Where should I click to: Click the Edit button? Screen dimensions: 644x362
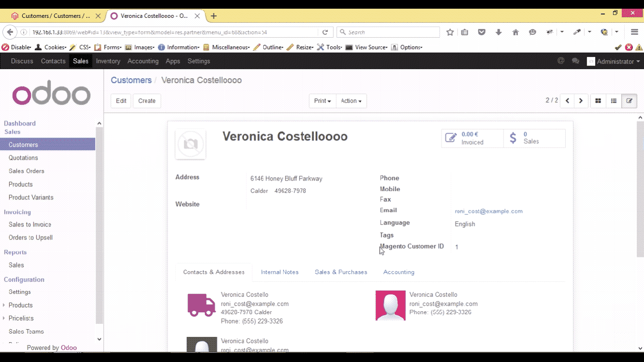121,101
